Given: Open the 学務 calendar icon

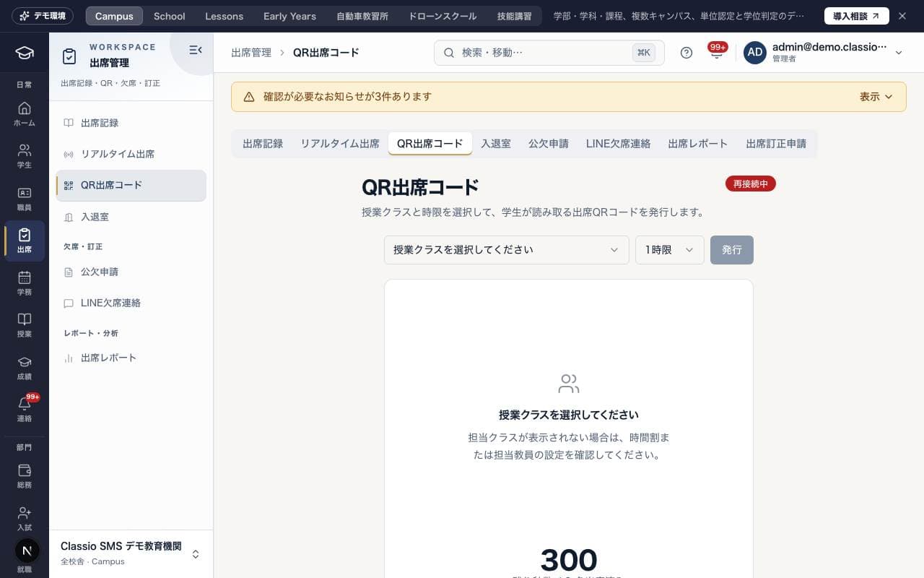Looking at the screenshot, I should point(25,283).
